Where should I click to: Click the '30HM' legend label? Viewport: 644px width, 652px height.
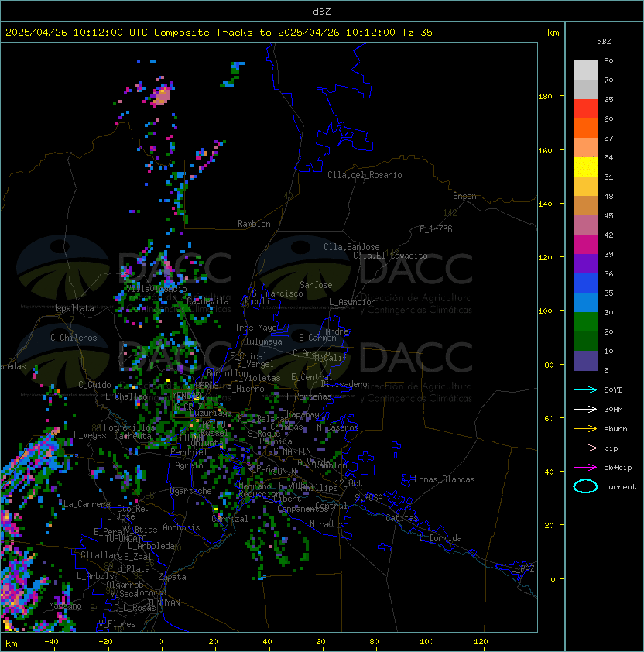coord(613,409)
